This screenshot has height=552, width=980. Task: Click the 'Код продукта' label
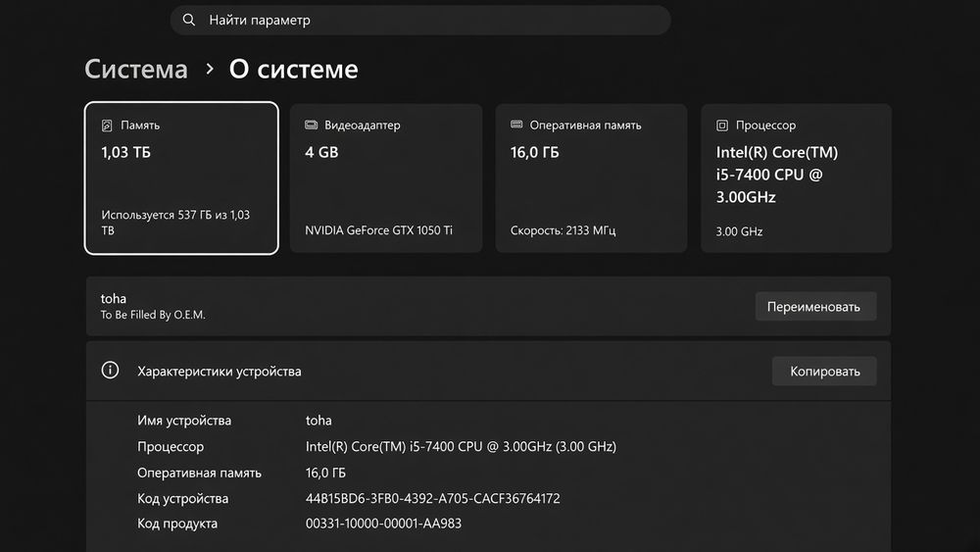point(176,524)
